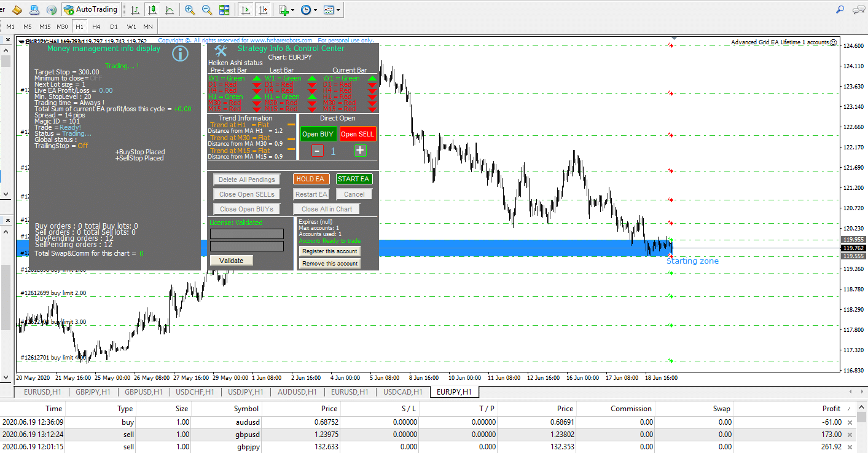The image size is (868, 453).
Task: Click the periods clock icon
Action: [306, 10]
